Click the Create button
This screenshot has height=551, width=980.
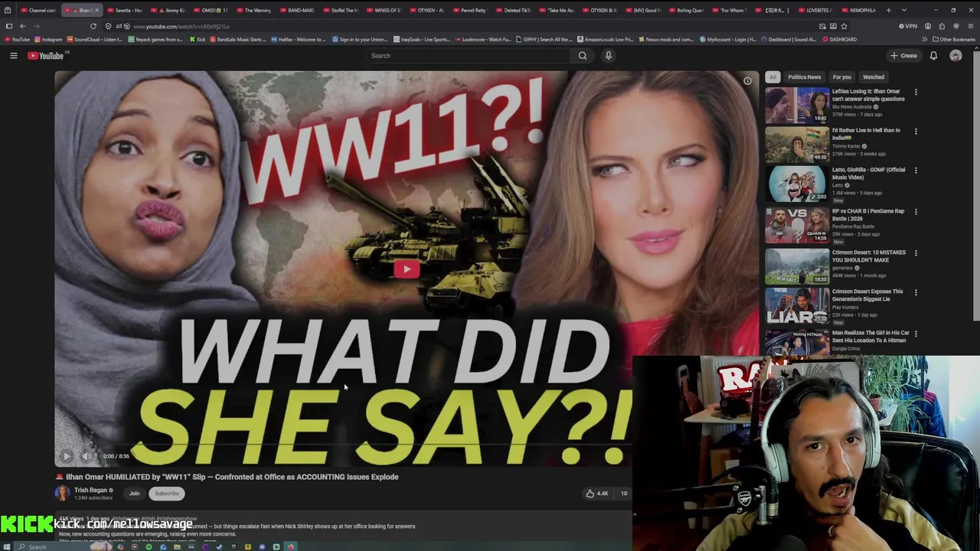(903, 55)
